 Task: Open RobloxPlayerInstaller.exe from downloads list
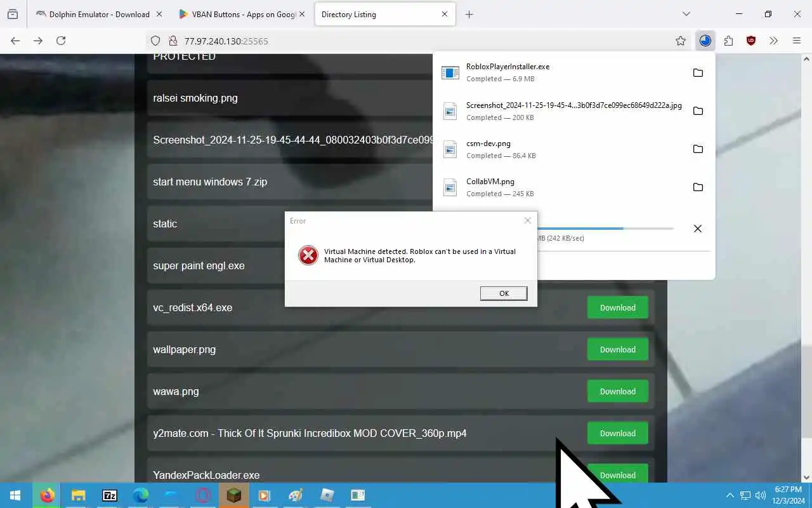[x=561, y=72]
